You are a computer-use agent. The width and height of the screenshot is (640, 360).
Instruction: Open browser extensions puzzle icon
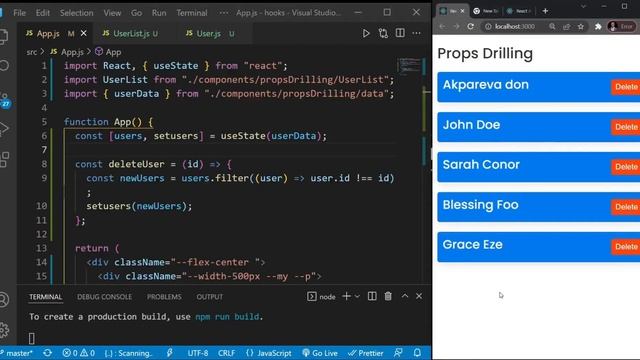pyautogui.click(x=598, y=27)
